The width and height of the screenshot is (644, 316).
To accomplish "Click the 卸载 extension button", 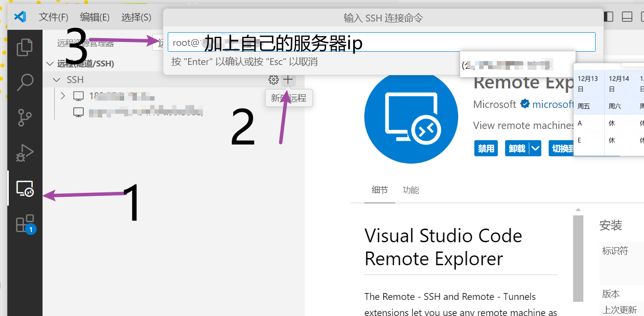I will click(x=517, y=148).
